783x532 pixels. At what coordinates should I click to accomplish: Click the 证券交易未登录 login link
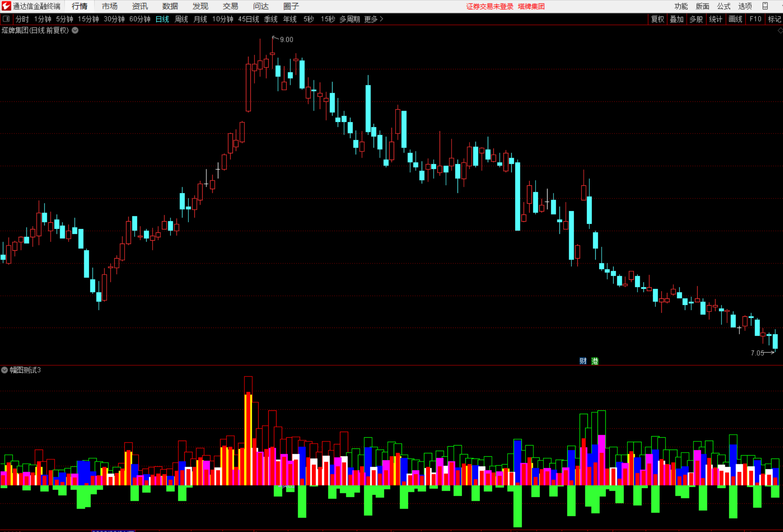pos(489,6)
